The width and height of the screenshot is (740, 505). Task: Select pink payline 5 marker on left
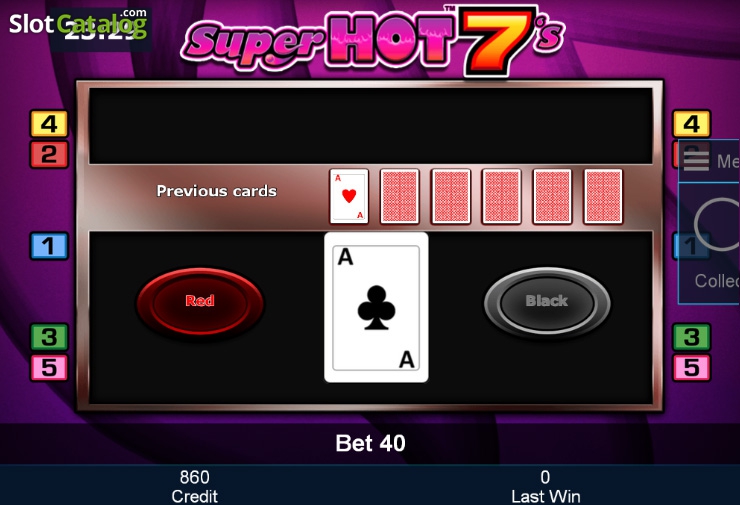(x=49, y=368)
